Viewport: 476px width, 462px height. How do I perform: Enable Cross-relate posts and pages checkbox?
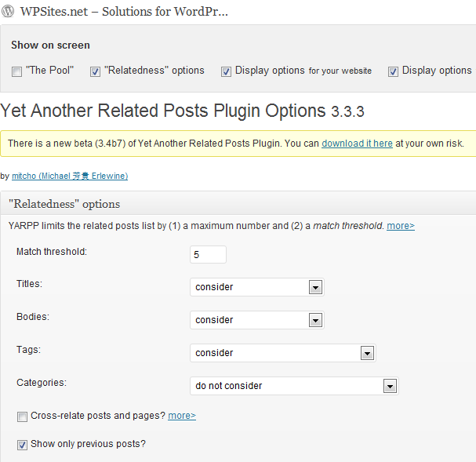tap(22, 416)
